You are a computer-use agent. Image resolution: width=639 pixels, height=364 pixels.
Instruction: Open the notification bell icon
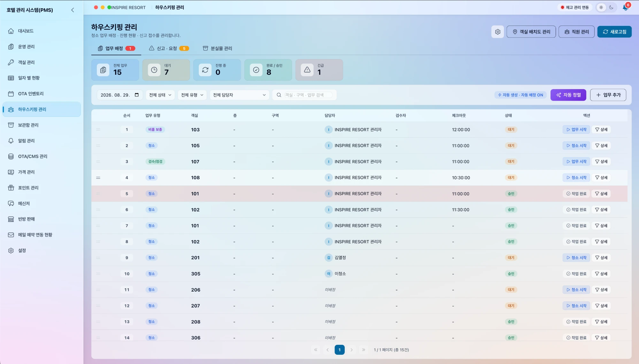click(626, 7)
